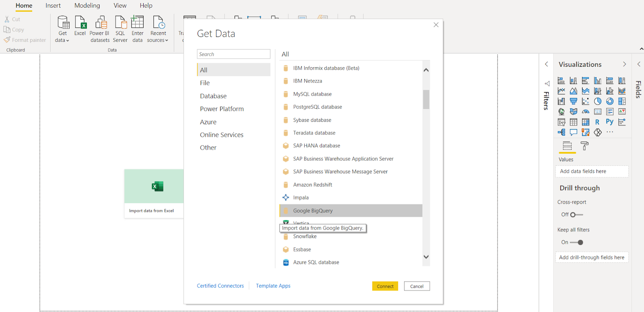Select the Card (123) visual
The height and width of the screenshot is (312, 644).
(x=598, y=112)
